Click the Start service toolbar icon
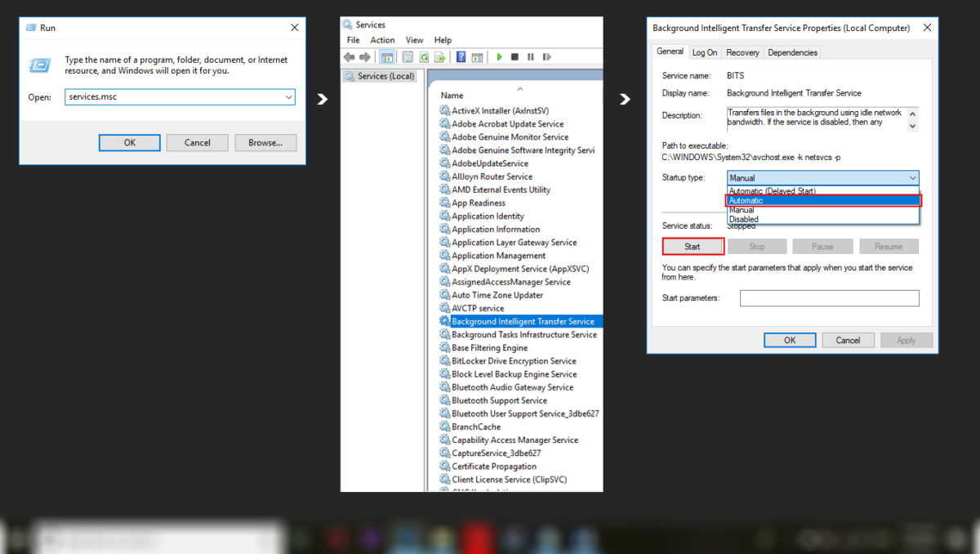The image size is (980, 554). (x=500, y=56)
